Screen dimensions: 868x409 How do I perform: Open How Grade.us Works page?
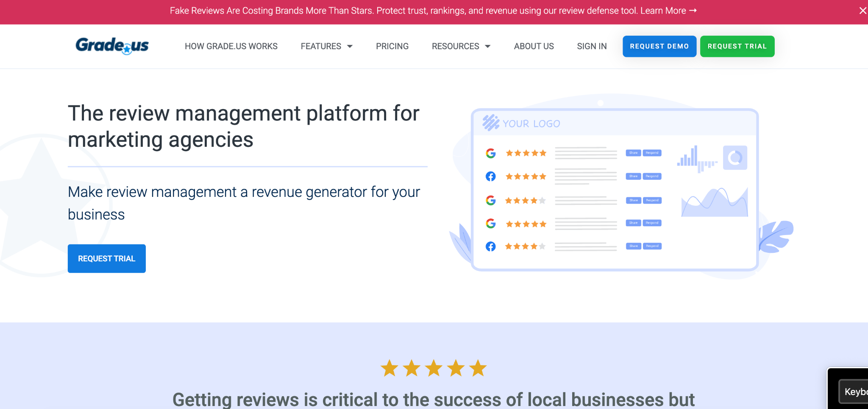[231, 46]
